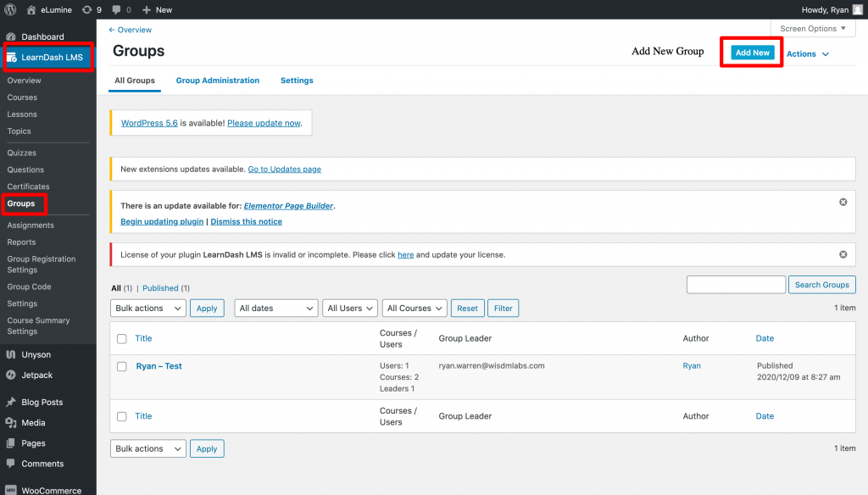Screen dimensions: 868x495
Task: Click the Dashboard icon in sidebar
Action: pos(11,36)
